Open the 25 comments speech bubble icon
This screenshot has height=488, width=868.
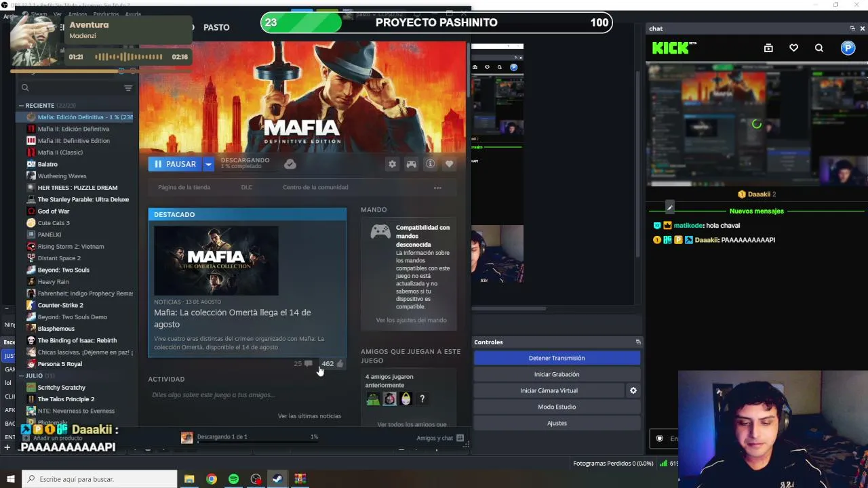pos(309,364)
